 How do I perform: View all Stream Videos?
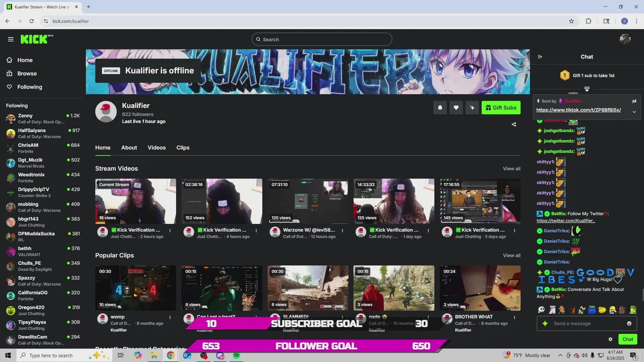[x=512, y=168]
